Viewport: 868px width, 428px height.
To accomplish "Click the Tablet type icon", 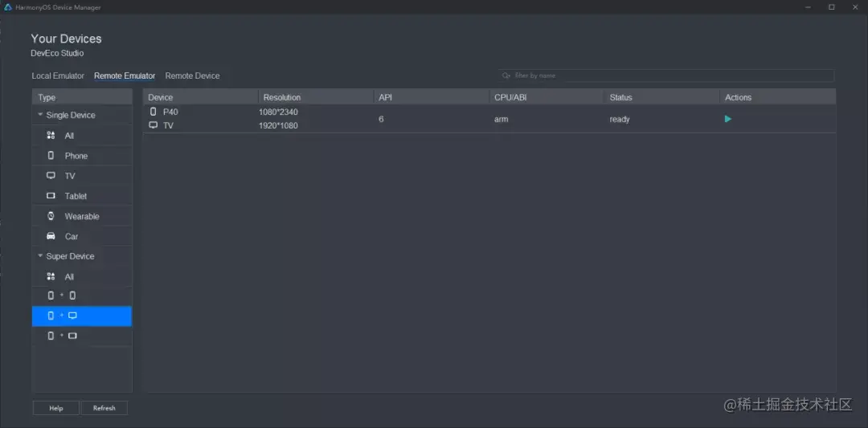I will (x=51, y=196).
